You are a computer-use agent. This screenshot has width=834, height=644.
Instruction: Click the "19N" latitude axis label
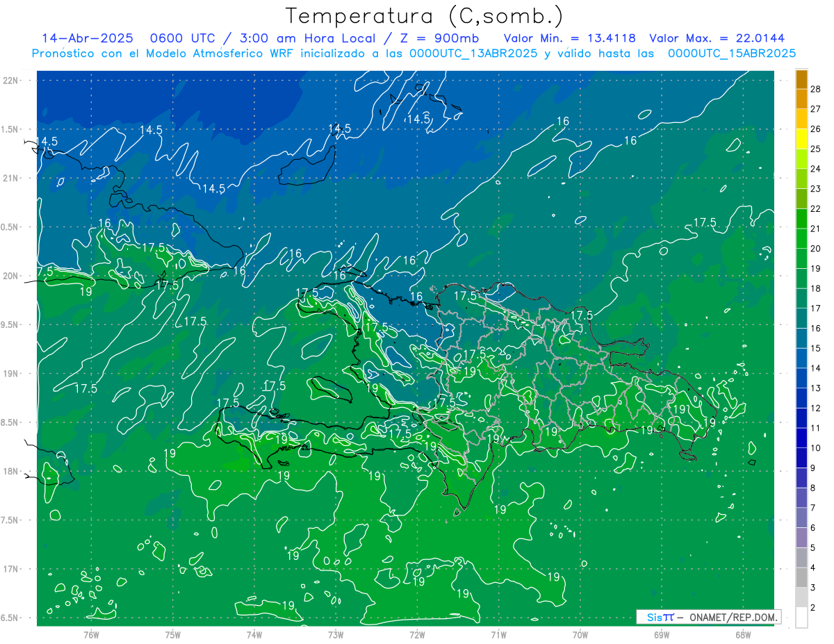pyautogui.click(x=11, y=373)
